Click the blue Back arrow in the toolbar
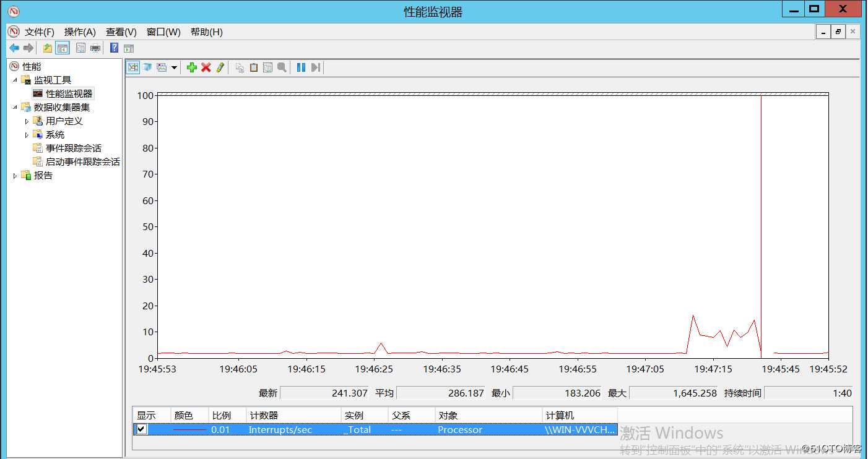The image size is (868, 459). click(x=14, y=48)
